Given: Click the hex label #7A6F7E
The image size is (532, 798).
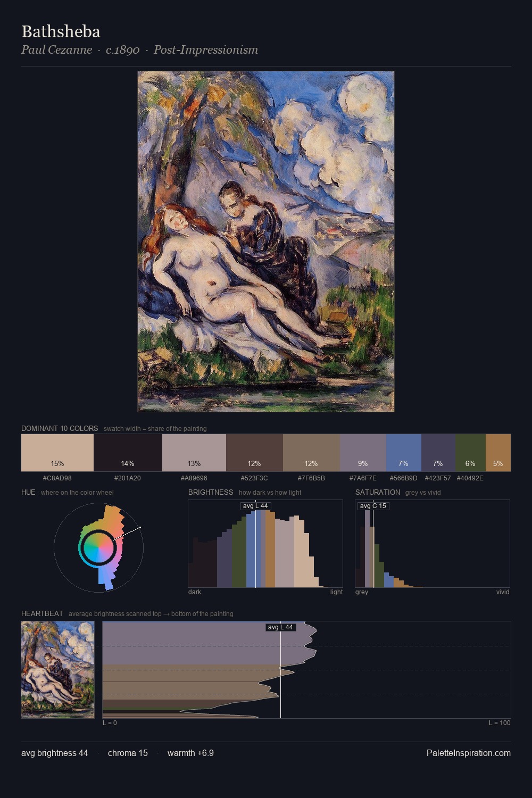Looking at the screenshot, I should [363, 478].
